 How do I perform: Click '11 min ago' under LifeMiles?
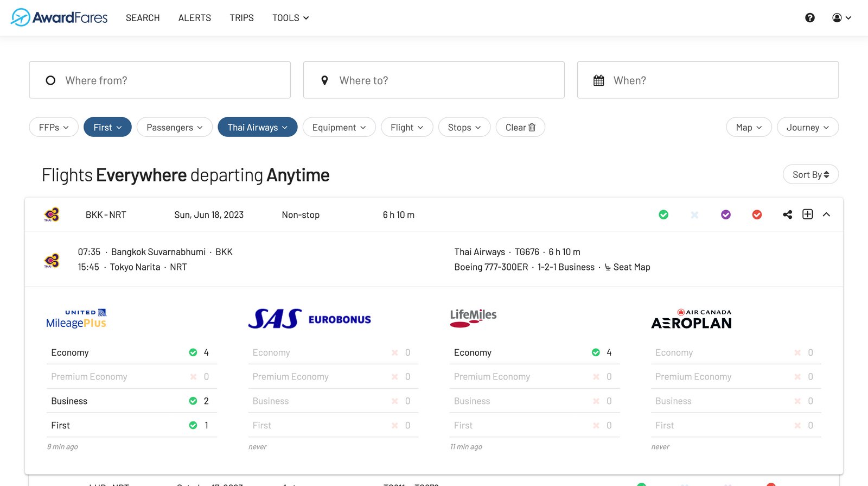[x=466, y=447]
